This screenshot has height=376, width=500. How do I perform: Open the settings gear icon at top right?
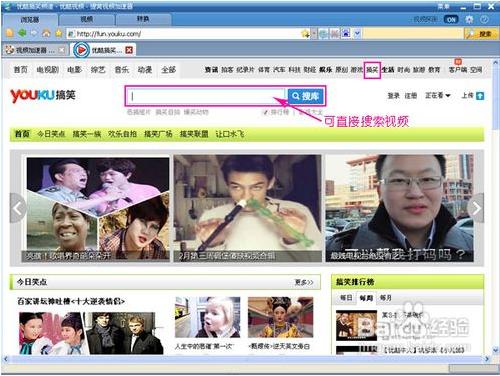(469, 19)
